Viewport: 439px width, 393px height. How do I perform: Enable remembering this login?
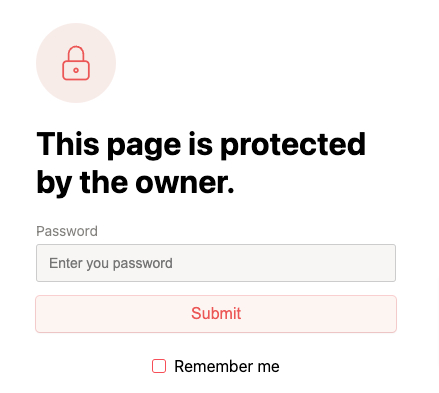159,366
